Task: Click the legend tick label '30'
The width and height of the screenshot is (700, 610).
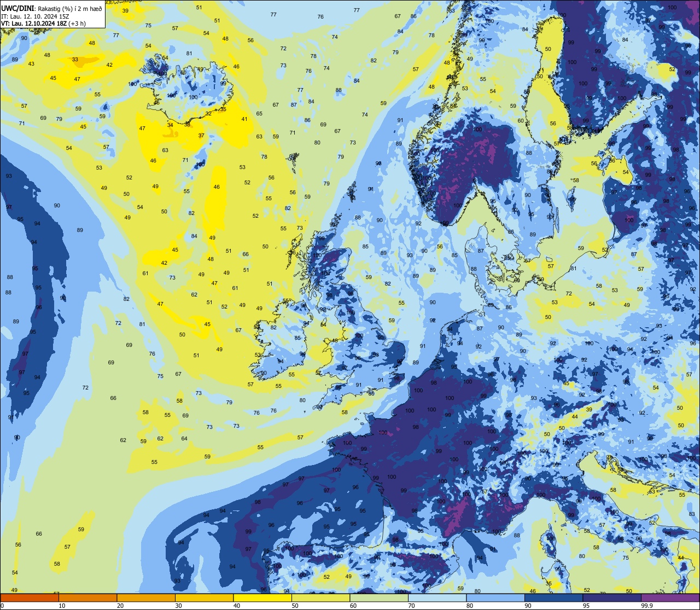Action: pos(178,606)
